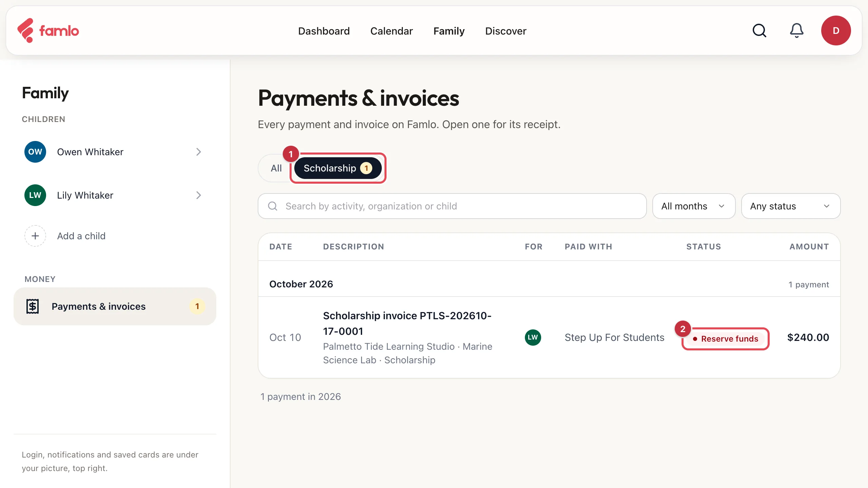Click the OW avatar for Owen Whitaker

pos(35,152)
